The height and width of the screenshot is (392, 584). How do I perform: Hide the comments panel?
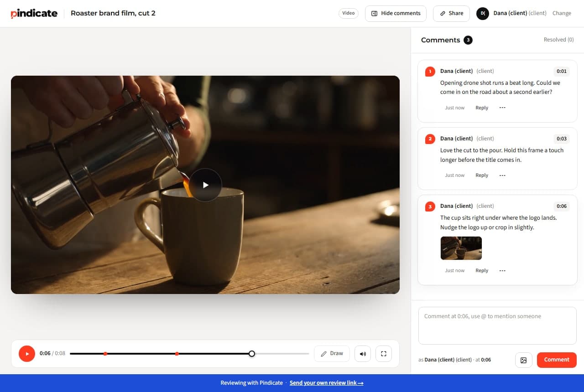(396, 13)
